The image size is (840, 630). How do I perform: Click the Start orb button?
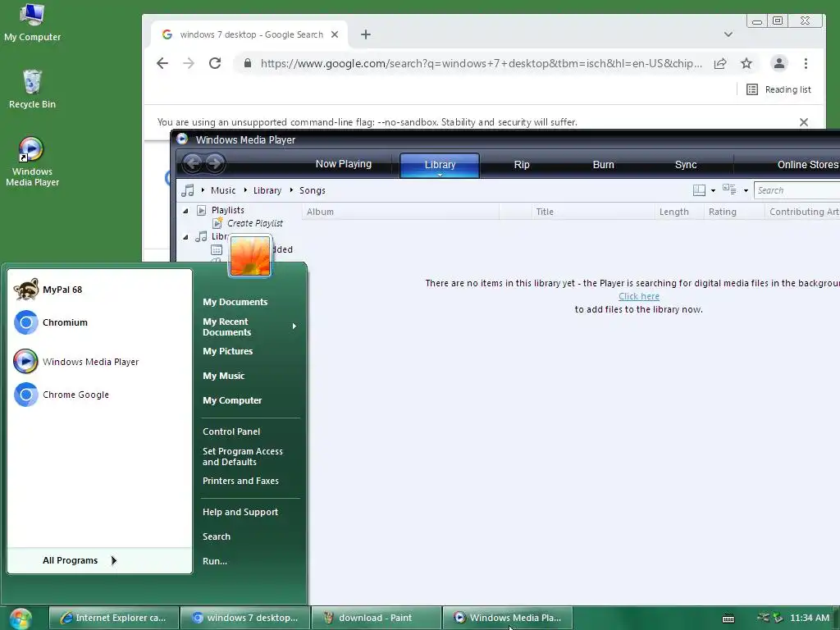pyautogui.click(x=20, y=619)
